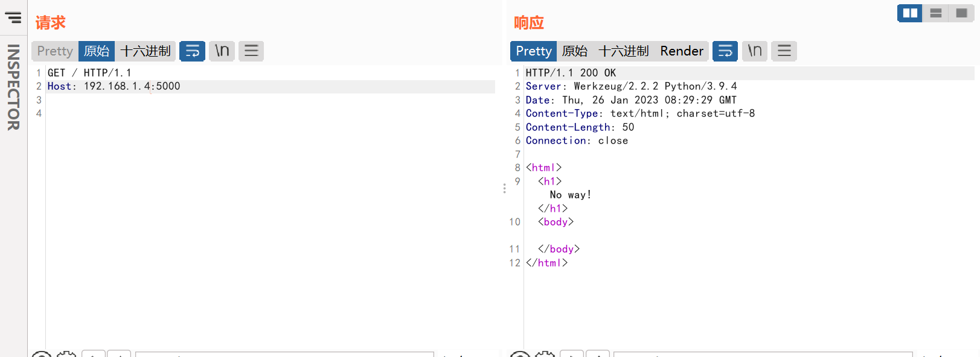Select the response Pretty tab
The height and width of the screenshot is (357, 980).
[x=533, y=51]
